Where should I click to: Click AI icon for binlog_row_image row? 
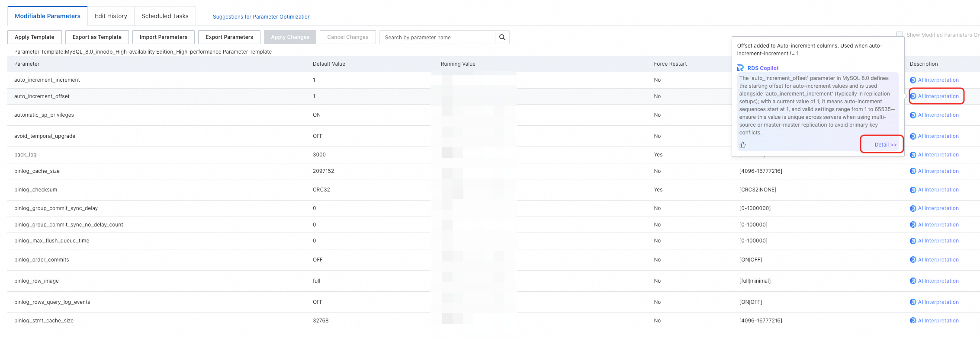pyautogui.click(x=913, y=281)
